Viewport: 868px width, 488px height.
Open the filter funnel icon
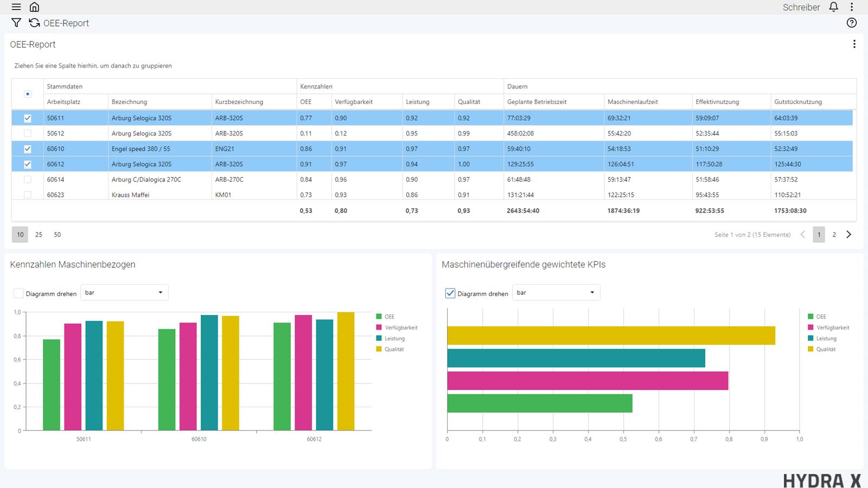click(x=16, y=23)
